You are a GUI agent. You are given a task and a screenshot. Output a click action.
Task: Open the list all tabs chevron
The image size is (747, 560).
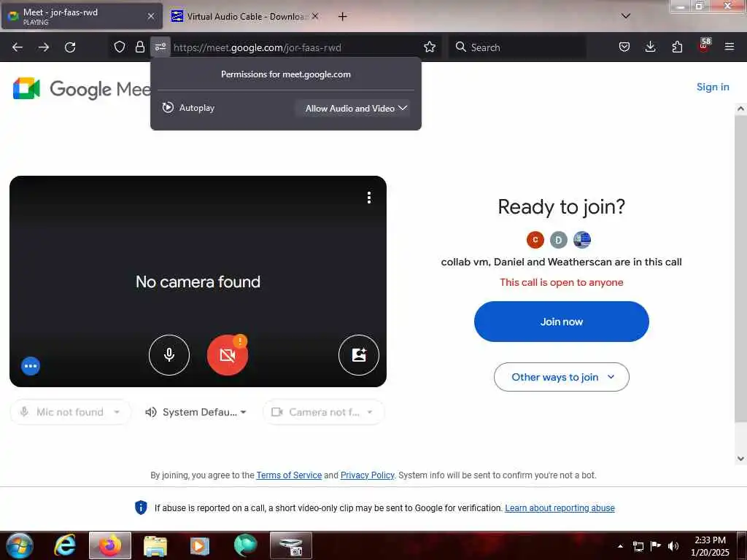(x=626, y=16)
